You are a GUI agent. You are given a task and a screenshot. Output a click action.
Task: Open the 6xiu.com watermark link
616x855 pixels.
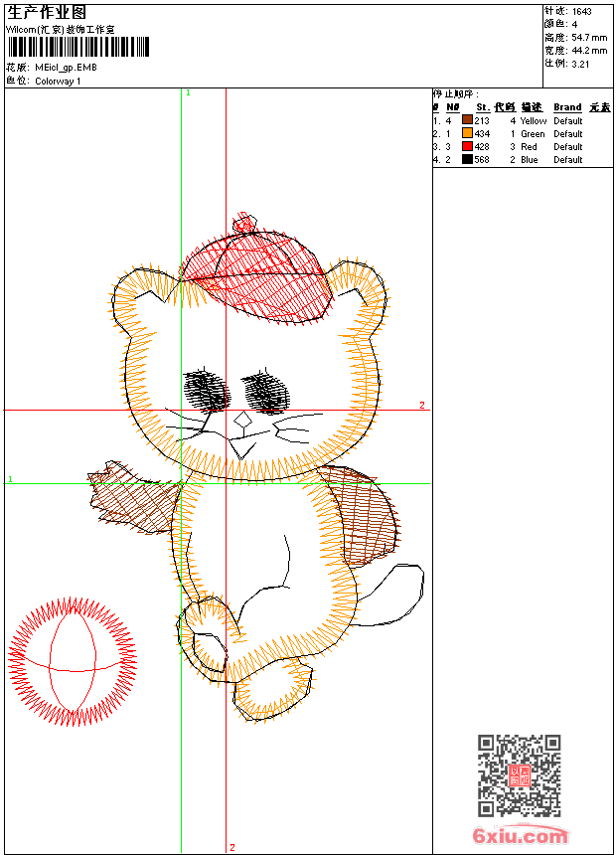tap(520, 836)
